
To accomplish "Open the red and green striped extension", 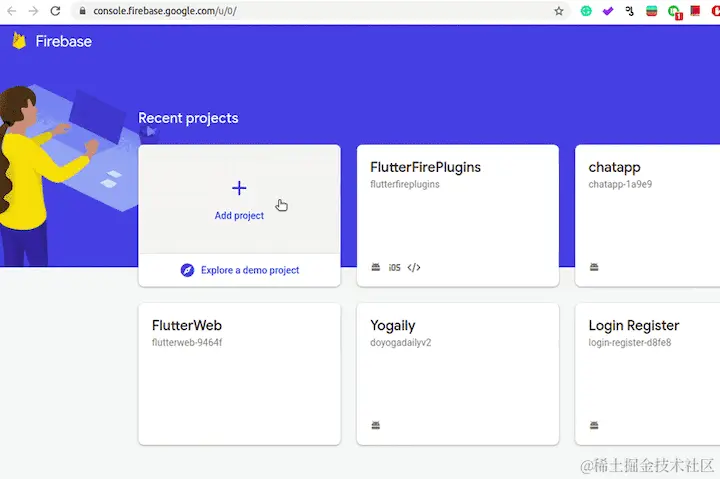I will point(651,11).
